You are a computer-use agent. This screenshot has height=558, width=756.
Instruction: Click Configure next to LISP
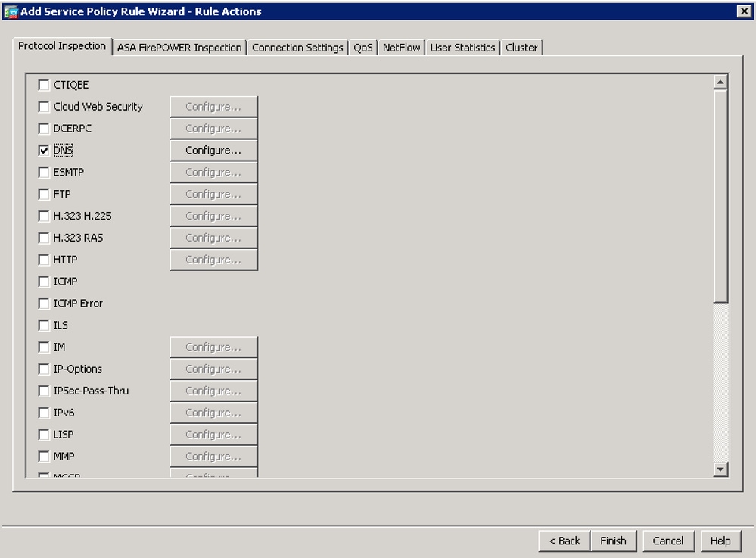point(213,435)
